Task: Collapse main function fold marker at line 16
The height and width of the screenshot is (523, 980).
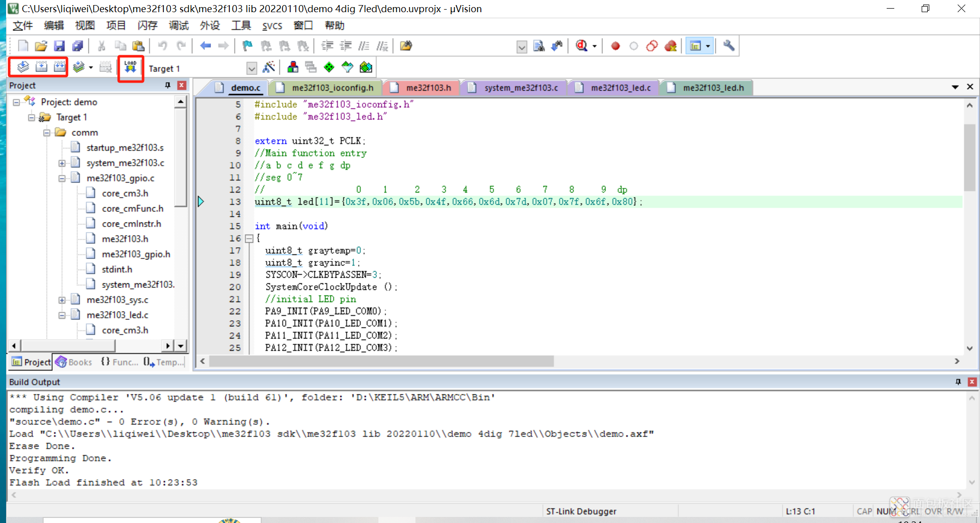Action: tap(249, 238)
